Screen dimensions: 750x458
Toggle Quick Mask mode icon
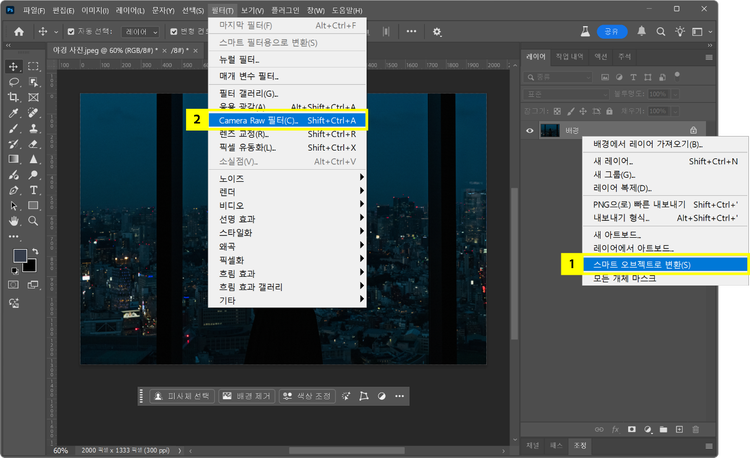(13, 285)
